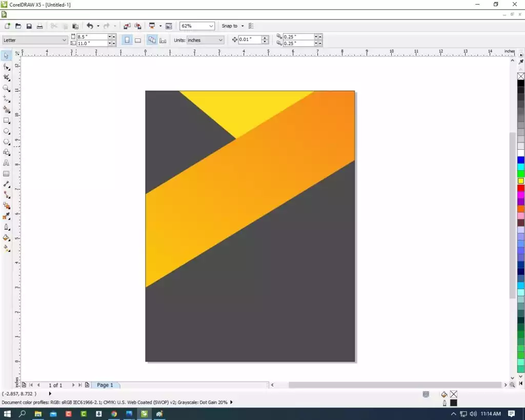This screenshot has height=420, width=525.
Task: Click the duplicate distance Y field
Action: pos(298,43)
